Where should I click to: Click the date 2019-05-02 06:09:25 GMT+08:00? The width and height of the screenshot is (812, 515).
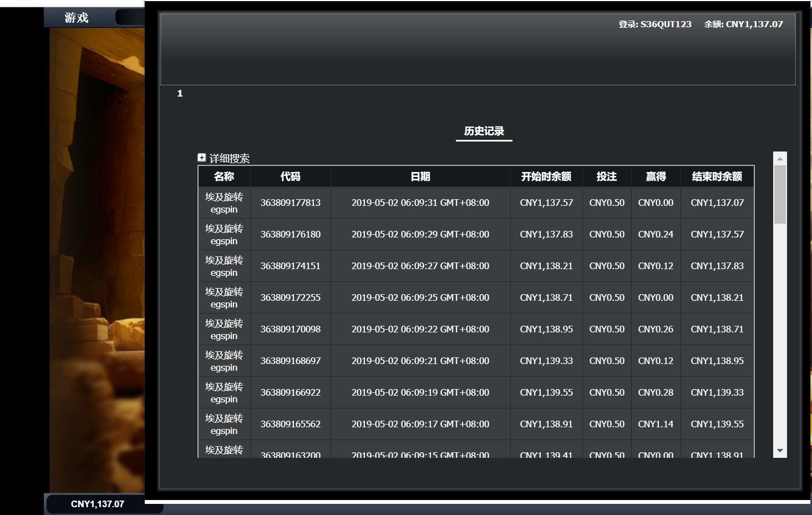coord(420,297)
